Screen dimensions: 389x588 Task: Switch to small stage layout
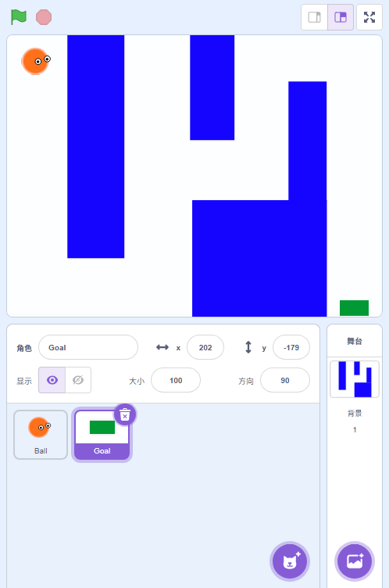click(315, 17)
